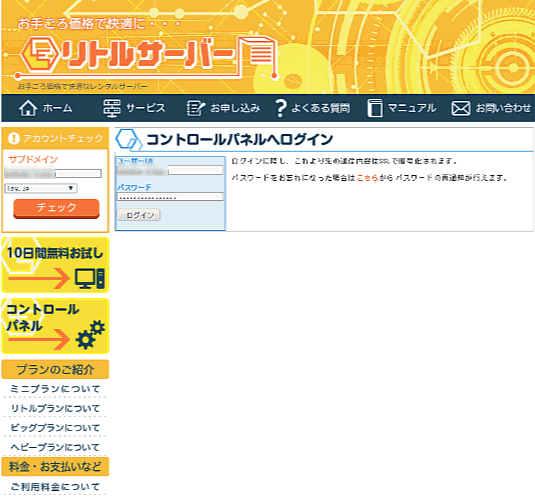535x500 pixels.
Task: Click the home house icon in navigation bar
Action: [x=28, y=108]
